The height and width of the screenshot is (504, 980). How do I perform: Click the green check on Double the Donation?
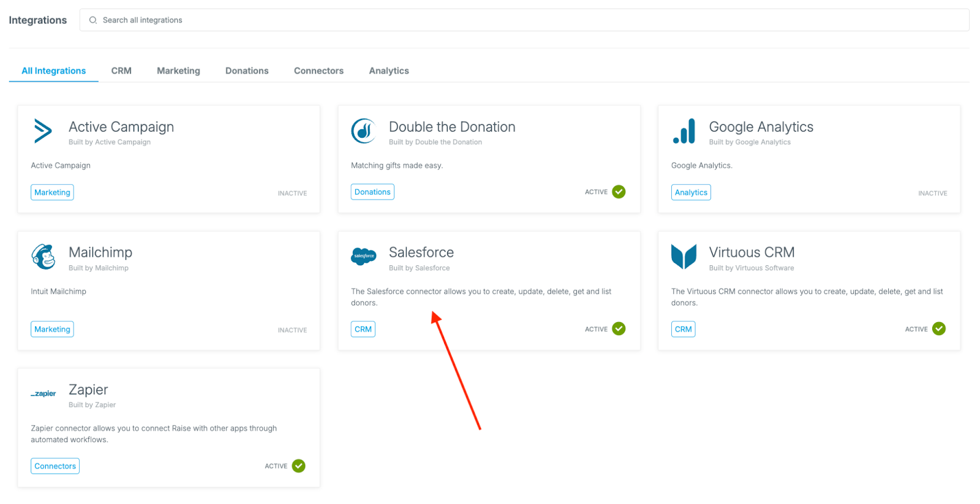tap(619, 192)
